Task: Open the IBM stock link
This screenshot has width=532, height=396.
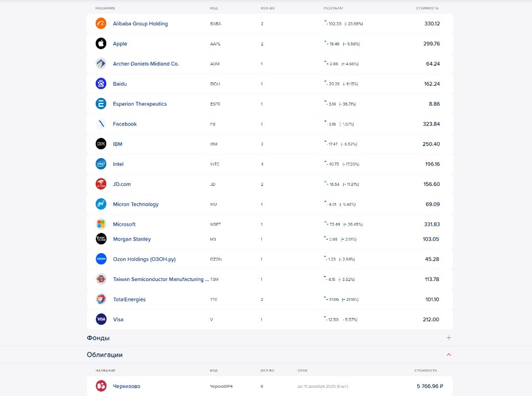Action: tap(117, 144)
